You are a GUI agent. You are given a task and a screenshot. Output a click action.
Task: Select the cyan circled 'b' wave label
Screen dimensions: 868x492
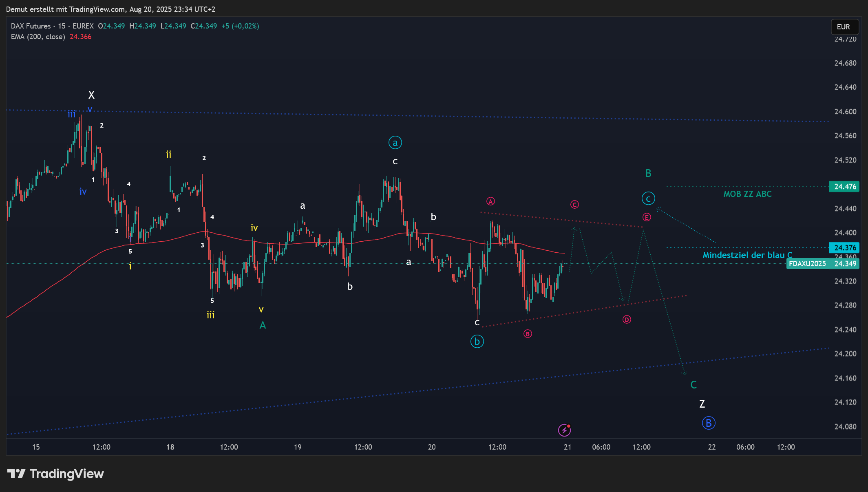click(477, 342)
